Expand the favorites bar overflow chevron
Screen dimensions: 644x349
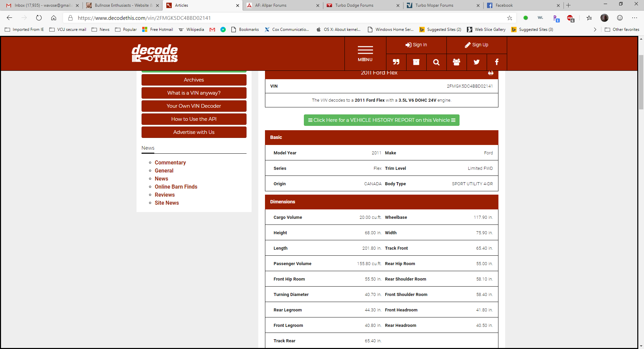(595, 30)
